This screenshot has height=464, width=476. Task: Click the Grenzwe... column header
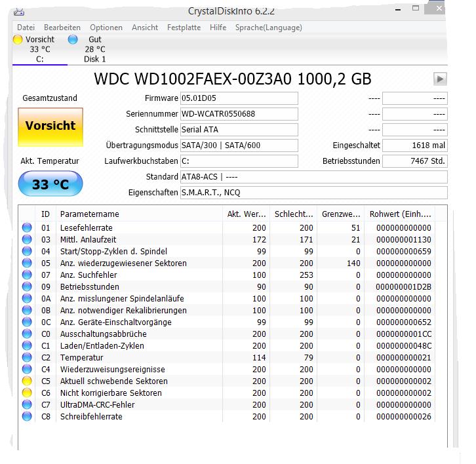click(340, 214)
